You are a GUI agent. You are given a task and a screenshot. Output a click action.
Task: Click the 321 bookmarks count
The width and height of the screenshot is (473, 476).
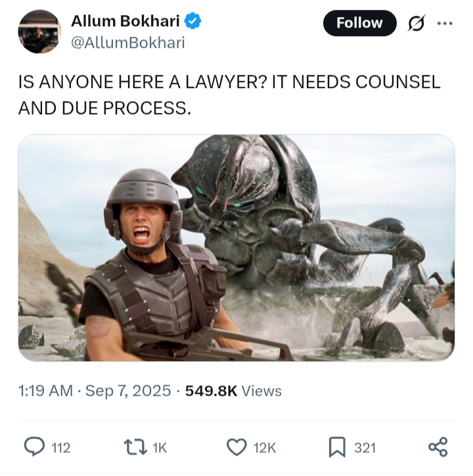click(365, 448)
